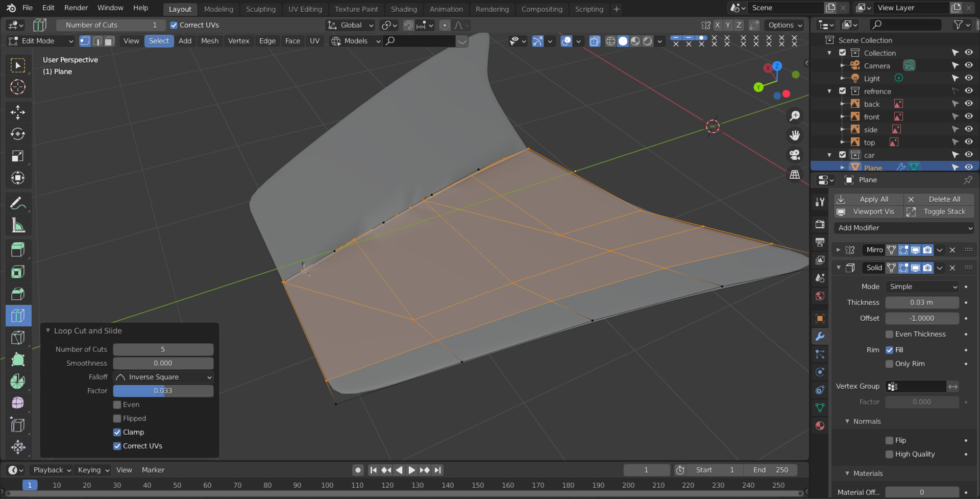Open the Solidify Mode Simple dropdown

click(922, 287)
